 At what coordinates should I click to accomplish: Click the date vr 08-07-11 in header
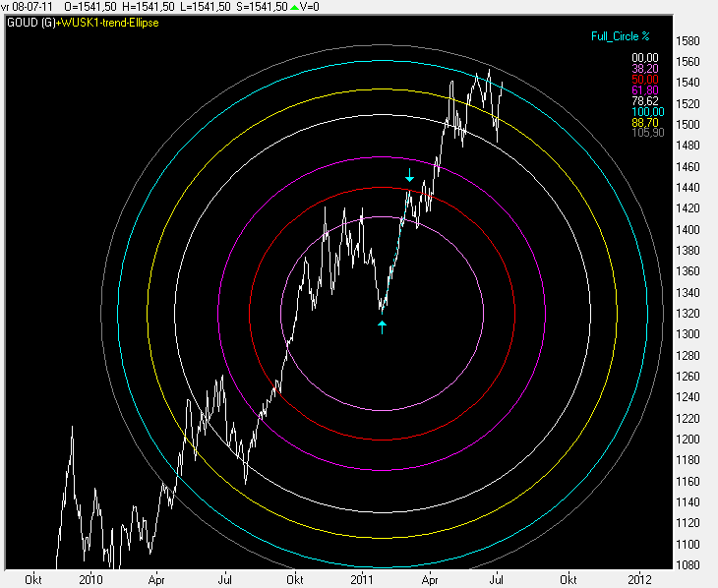[x=28, y=6]
